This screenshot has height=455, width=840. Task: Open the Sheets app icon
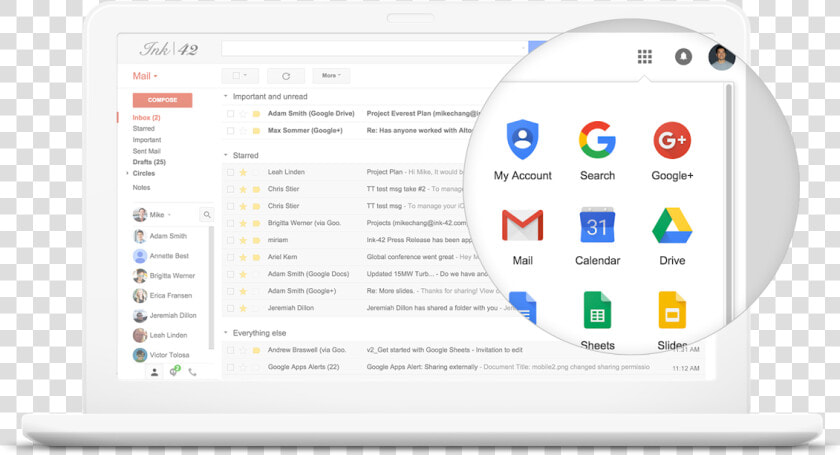pos(597,310)
